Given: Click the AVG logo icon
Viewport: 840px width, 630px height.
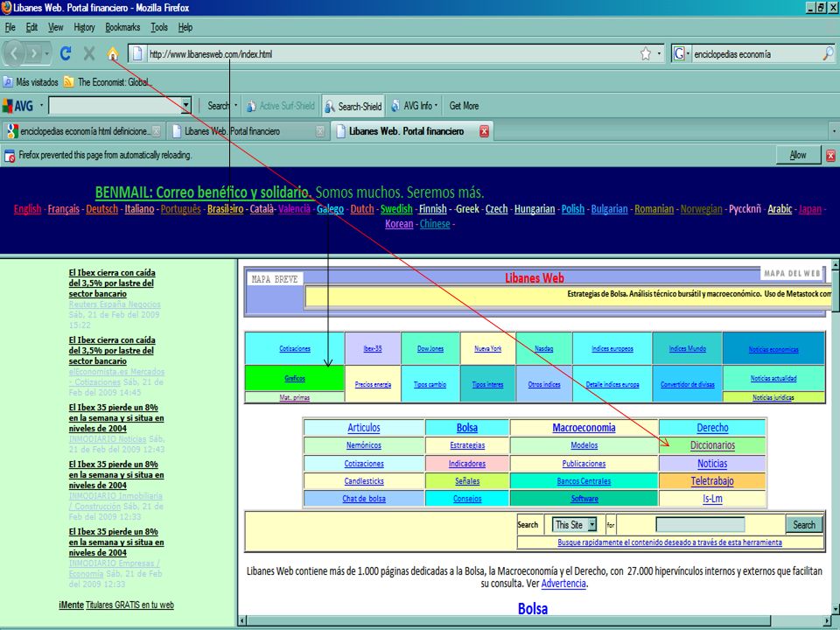Looking at the screenshot, I should 17,106.
